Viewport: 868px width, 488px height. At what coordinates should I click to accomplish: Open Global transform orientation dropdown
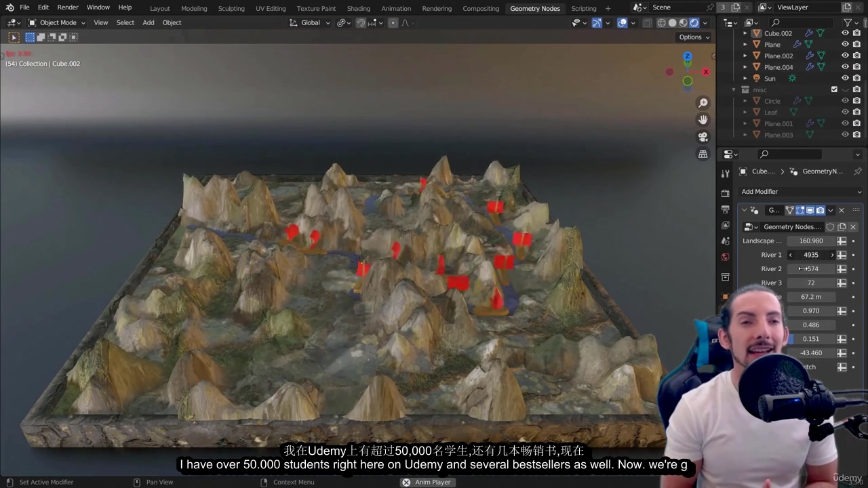coord(309,22)
